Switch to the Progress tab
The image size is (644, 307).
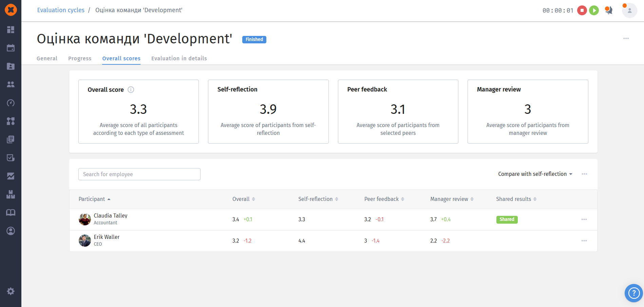[x=80, y=58]
